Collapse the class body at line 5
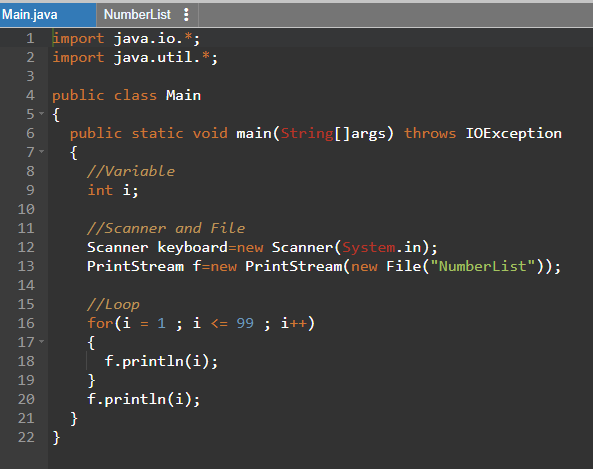 (42, 113)
